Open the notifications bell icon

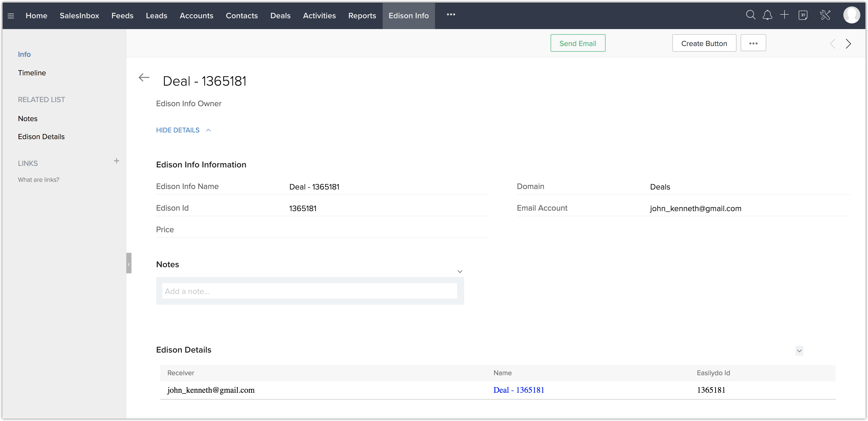click(767, 15)
